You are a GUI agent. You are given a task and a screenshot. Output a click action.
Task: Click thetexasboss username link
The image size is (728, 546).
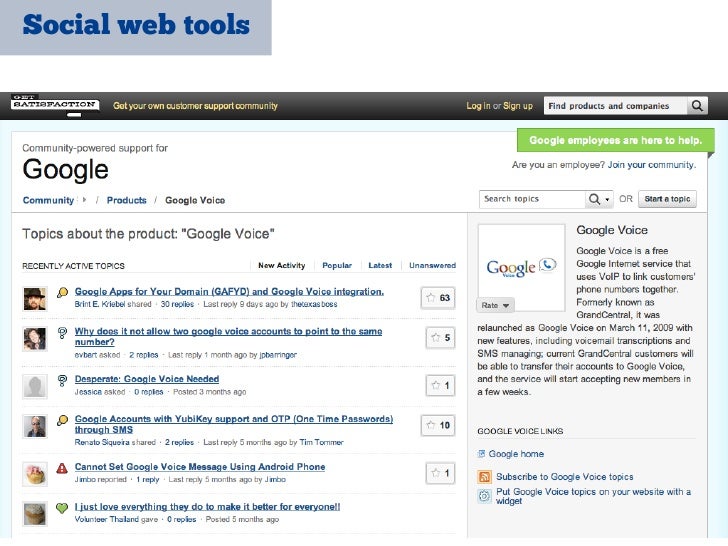[x=314, y=304]
